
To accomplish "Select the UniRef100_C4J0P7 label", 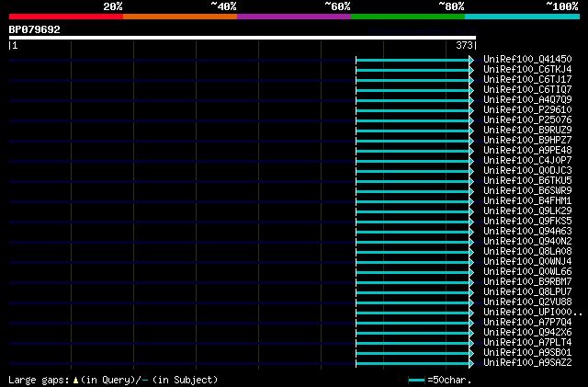I will [x=527, y=160].
